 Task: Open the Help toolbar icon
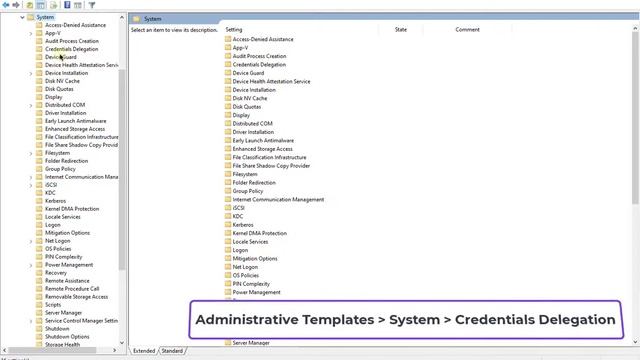(67, 5)
